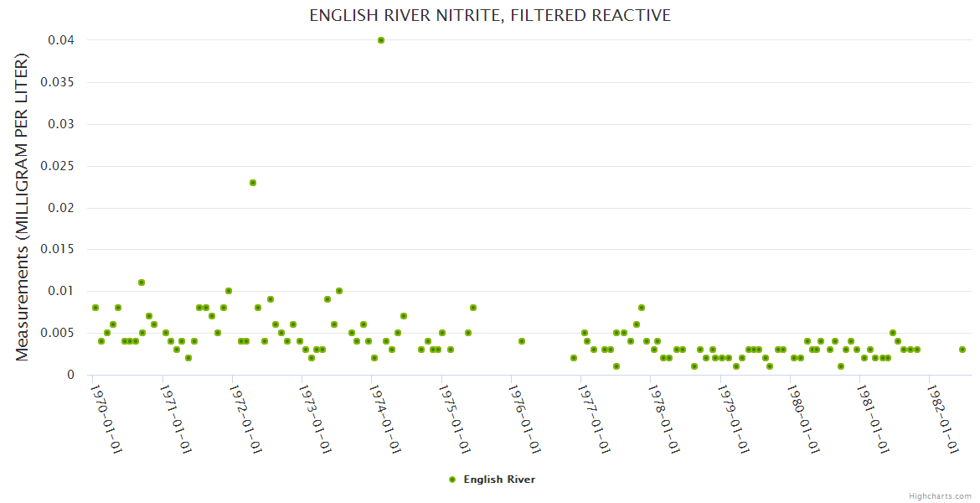Click the 0.025 y-axis label
980x503 pixels.
[58, 166]
